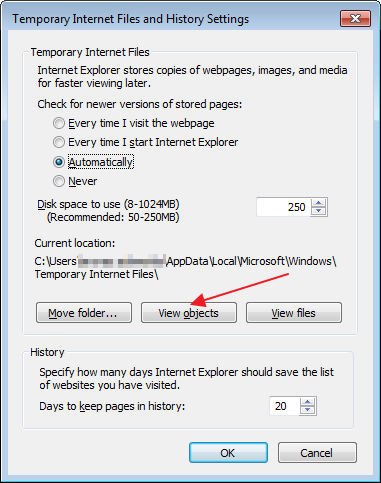381x483 pixels.
Task: Confirm settings with the OK button
Action: click(228, 453)
